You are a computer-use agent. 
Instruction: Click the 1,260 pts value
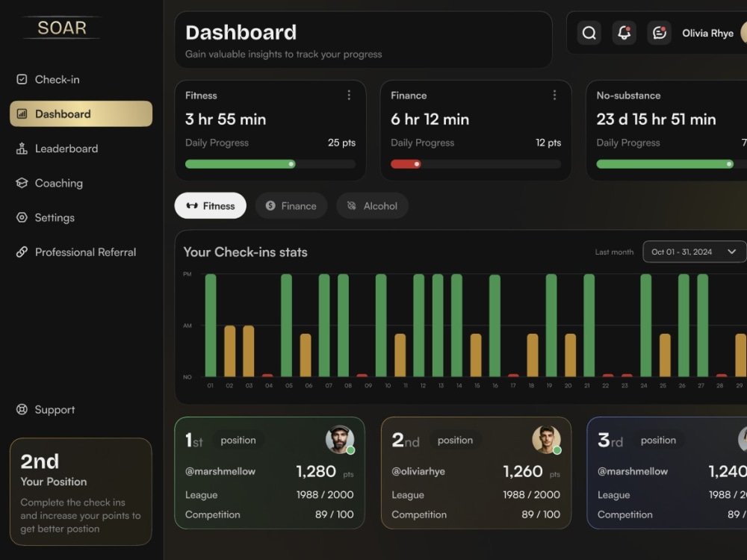pyautogui.click(x=531, y=472)
